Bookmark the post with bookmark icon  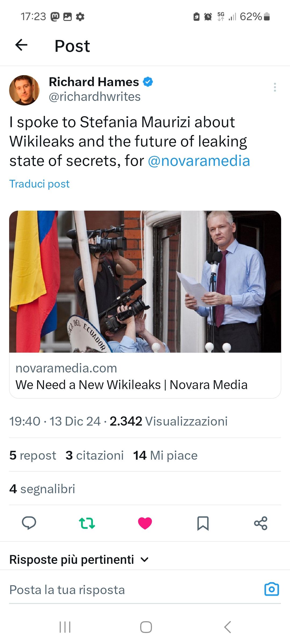(x=203, y=523)
